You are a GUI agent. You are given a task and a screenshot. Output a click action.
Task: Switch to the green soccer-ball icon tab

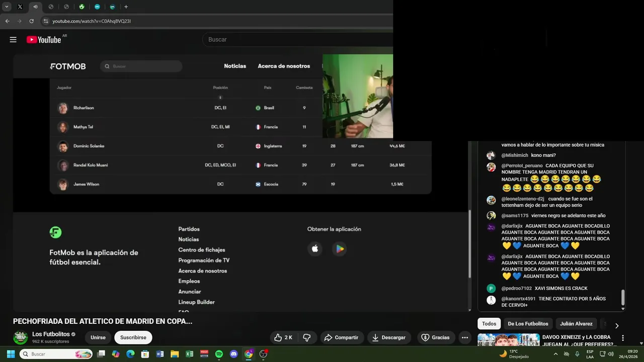pyautogui.click(x=82, y=7)
